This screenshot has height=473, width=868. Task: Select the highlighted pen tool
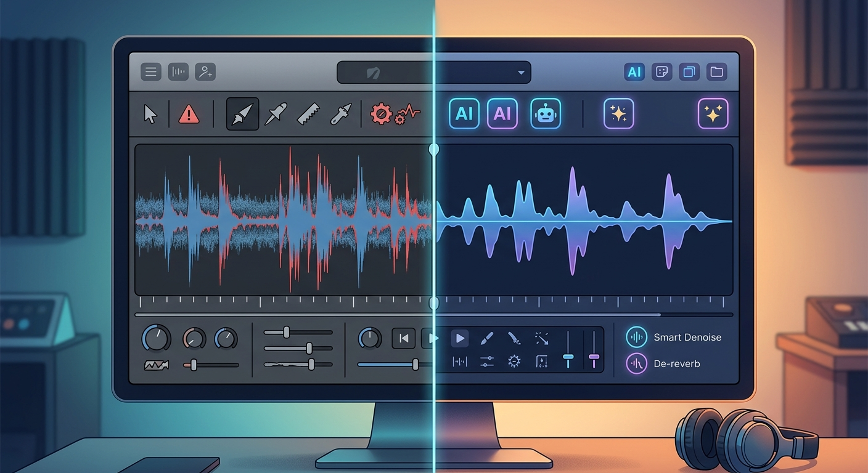[242, 114]
